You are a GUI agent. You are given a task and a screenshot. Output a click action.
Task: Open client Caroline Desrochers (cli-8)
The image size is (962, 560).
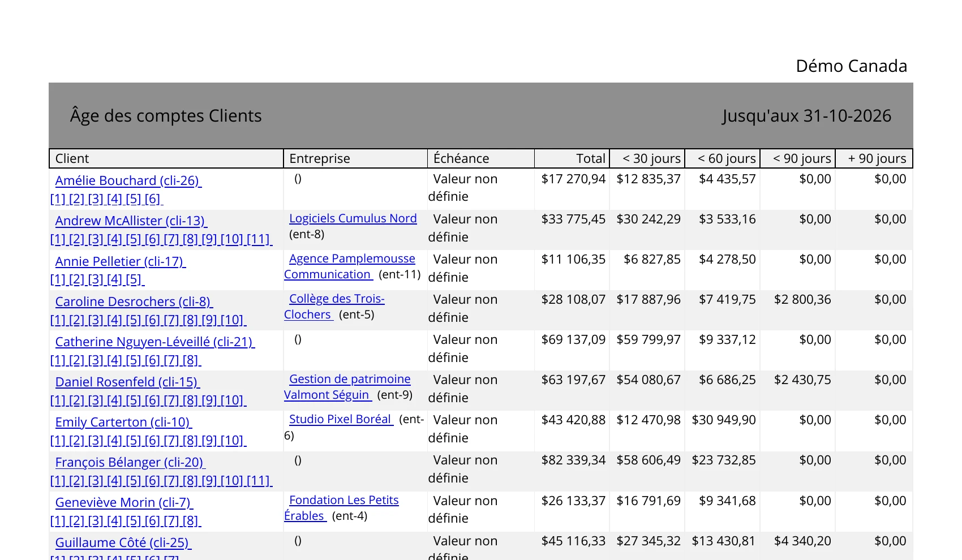click(x=134, y=301)
